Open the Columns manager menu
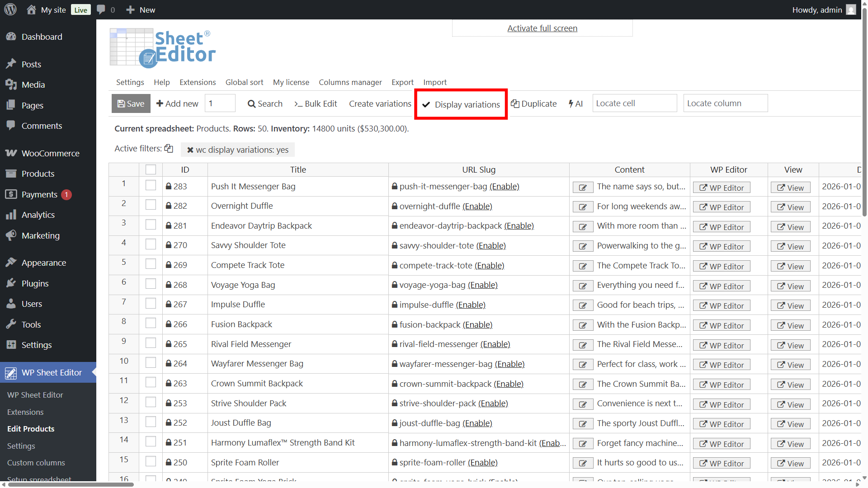 click(350, 82)
